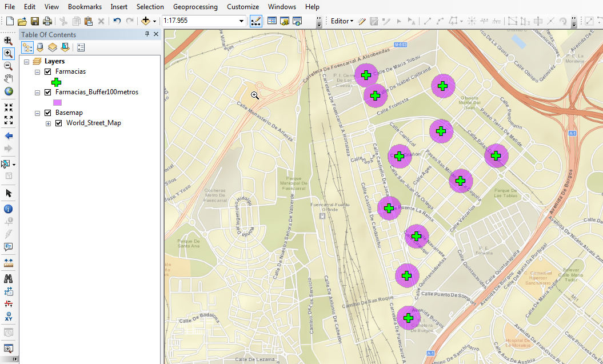Open the map scale dropdown
The width and height of the screenshot is (603, 364).
(241, 21)
